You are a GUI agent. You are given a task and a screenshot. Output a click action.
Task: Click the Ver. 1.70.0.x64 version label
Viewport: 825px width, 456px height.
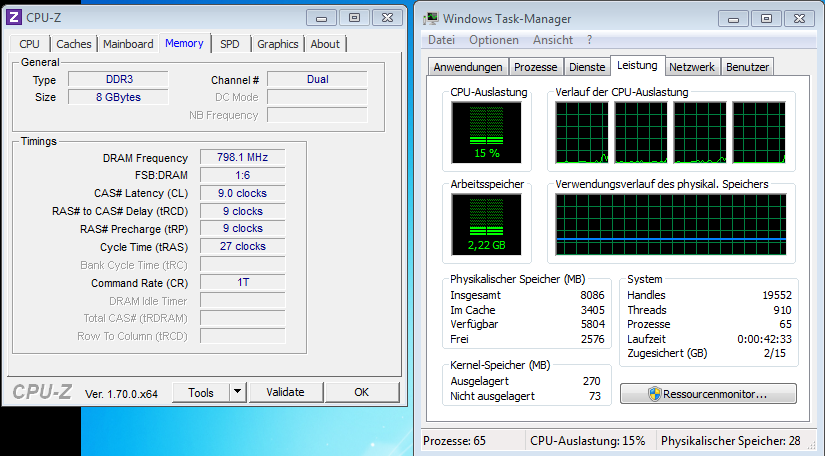(121, 393)
